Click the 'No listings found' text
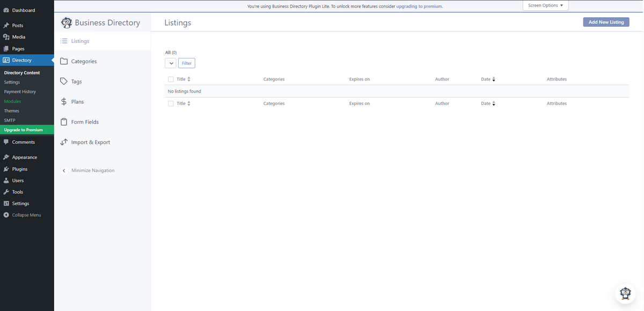Viewport: 644px width, 311px height. coord(185,91)
